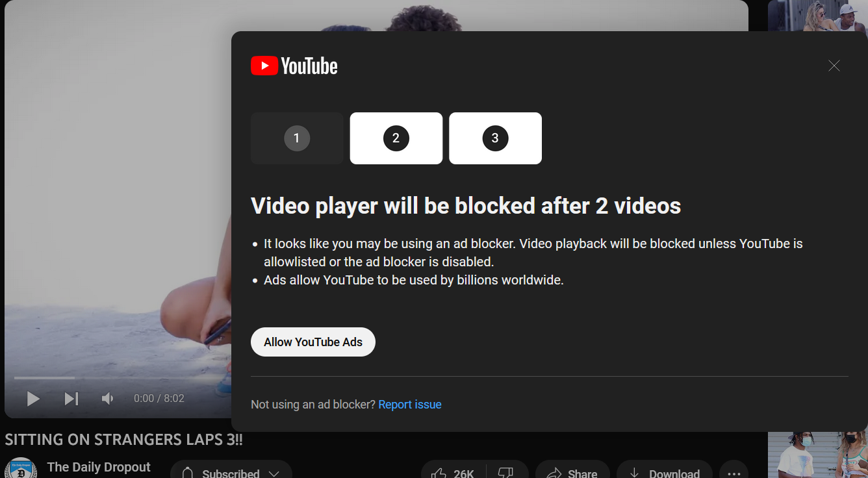Click the video title SITTING ON STRANGERS LAPS 3!!
The width and height of the screenshot is (868, 478).
pos(123,440)
